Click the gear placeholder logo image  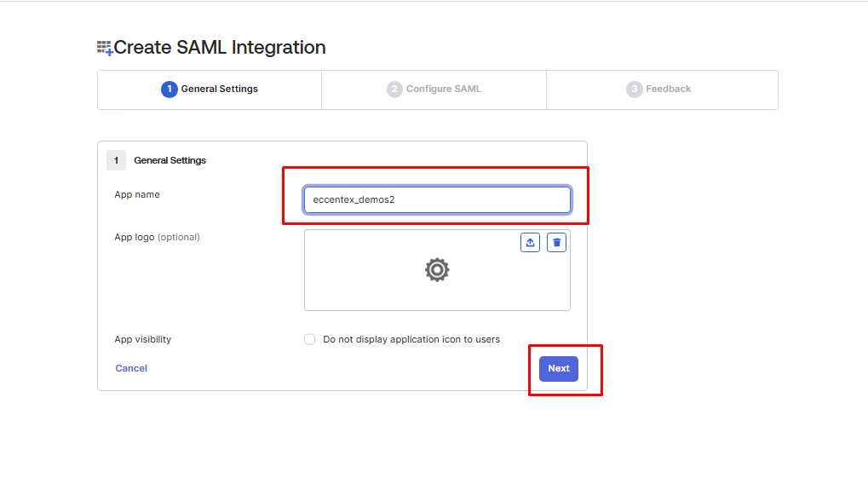437,269
